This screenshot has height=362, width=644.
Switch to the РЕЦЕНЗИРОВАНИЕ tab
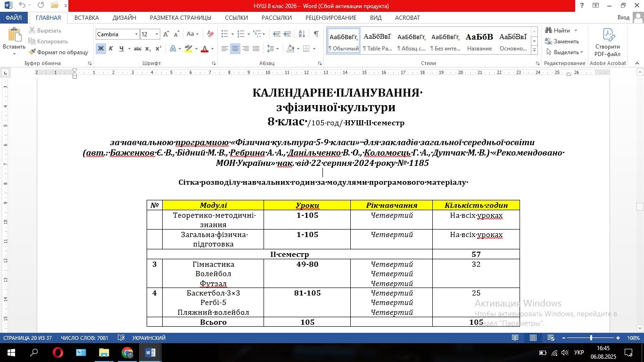(x=330, y=17)
